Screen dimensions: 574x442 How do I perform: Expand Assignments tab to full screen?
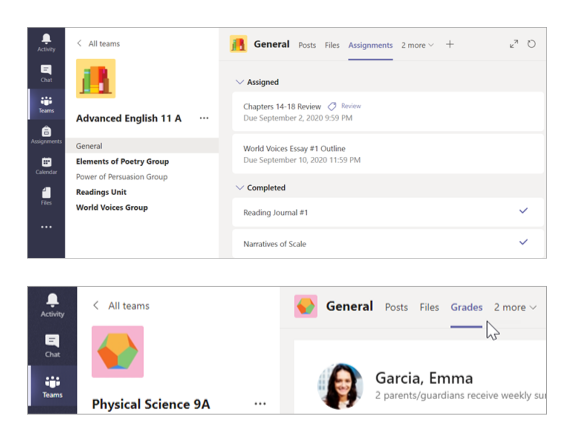[x=514, y=44]
